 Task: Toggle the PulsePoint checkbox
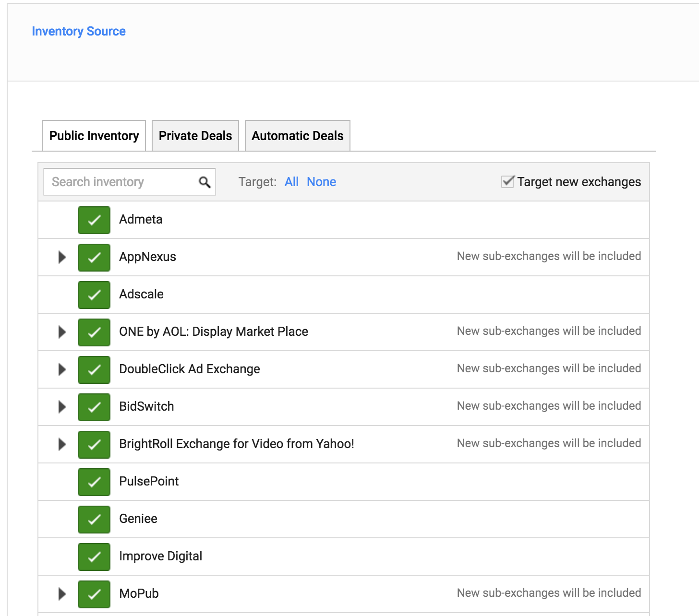point(94,482)
